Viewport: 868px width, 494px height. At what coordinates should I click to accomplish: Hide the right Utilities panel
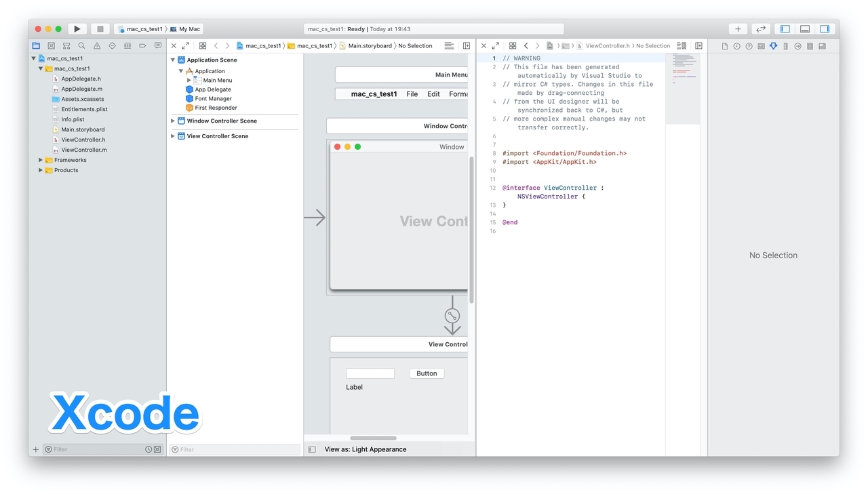click(825, 28)
